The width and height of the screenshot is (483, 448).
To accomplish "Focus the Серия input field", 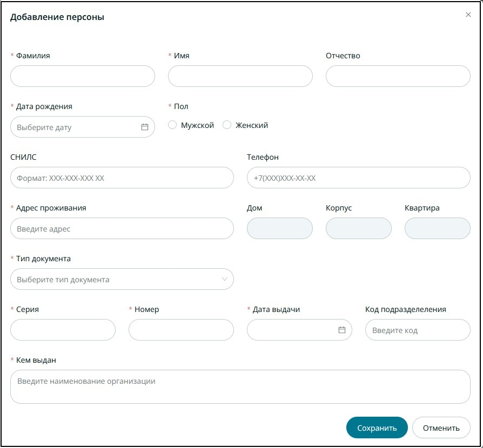I will coord(63,330).
